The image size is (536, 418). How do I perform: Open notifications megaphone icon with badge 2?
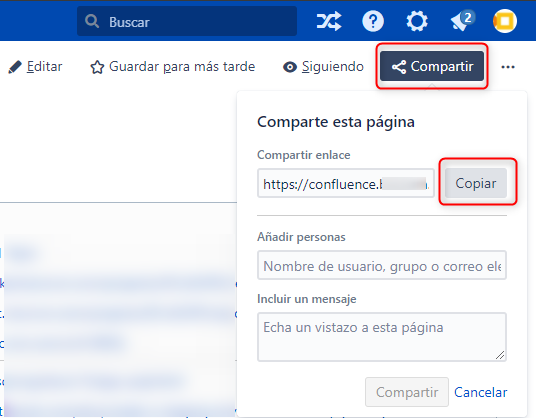click(x=462, y=21)
